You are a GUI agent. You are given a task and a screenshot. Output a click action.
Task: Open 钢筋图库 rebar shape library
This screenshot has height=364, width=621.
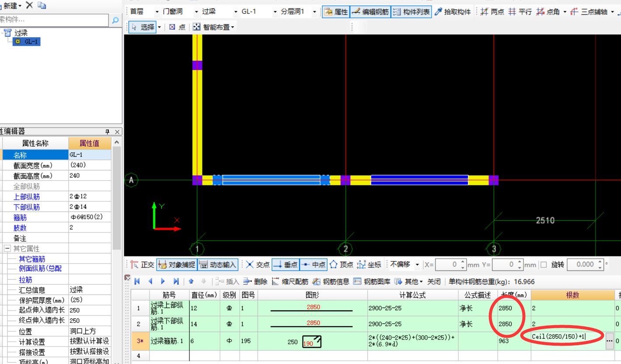[372, 281]
